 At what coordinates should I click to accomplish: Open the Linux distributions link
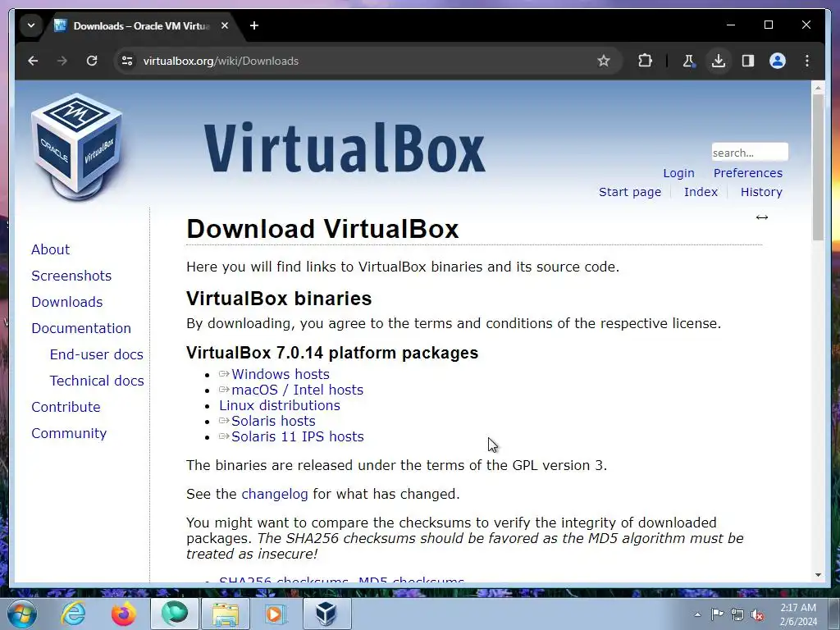[x=280, y=405]
